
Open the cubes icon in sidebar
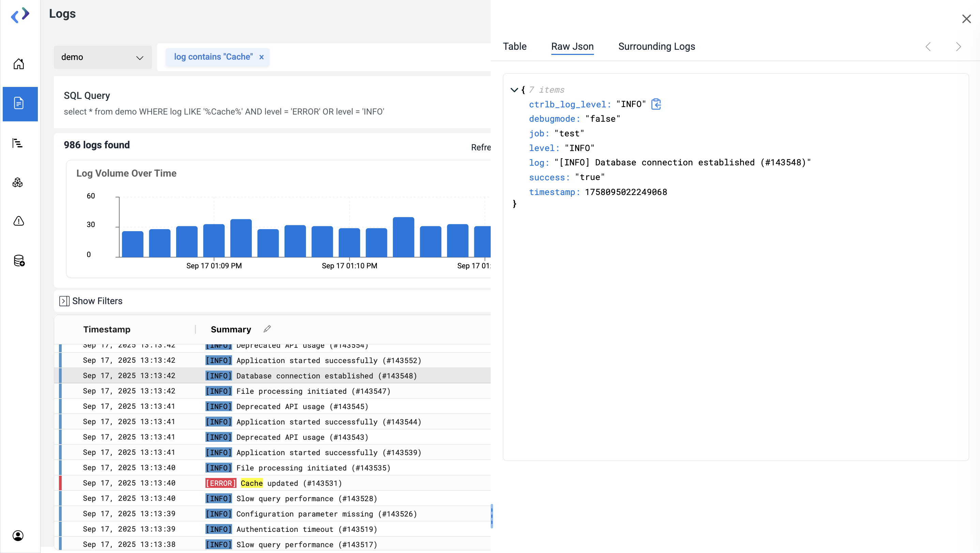(x=18, y=183)
